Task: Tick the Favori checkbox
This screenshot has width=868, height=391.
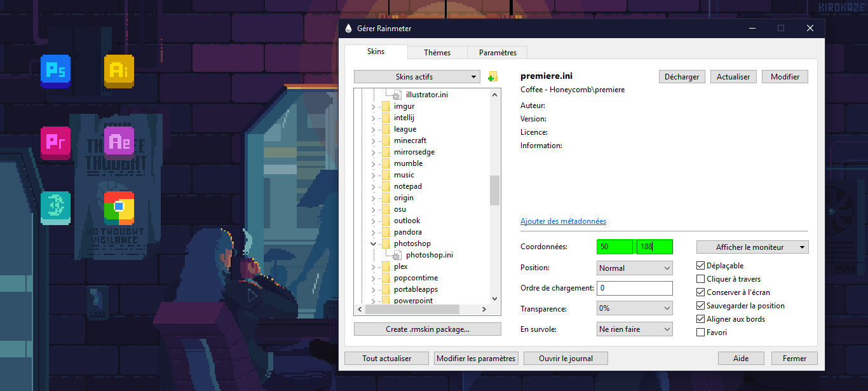Action: [701, 333]
